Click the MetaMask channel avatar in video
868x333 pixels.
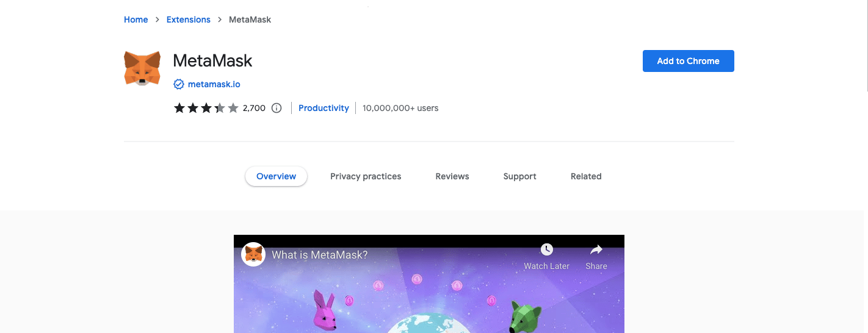point(253,254)
